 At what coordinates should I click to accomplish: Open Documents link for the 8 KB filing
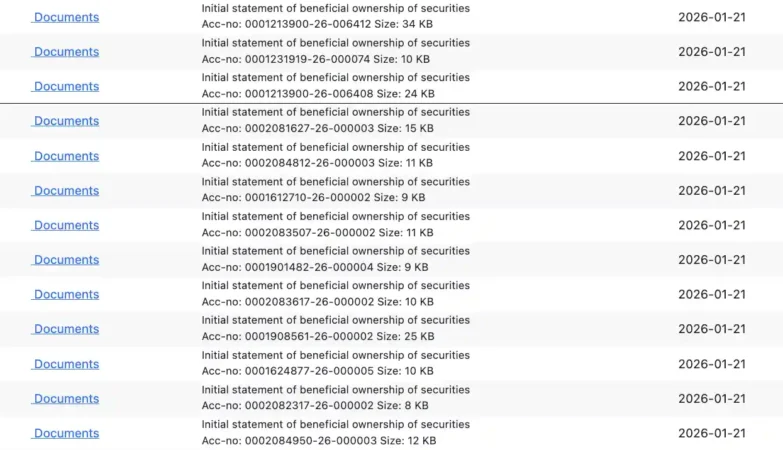[x=66, y=399]
